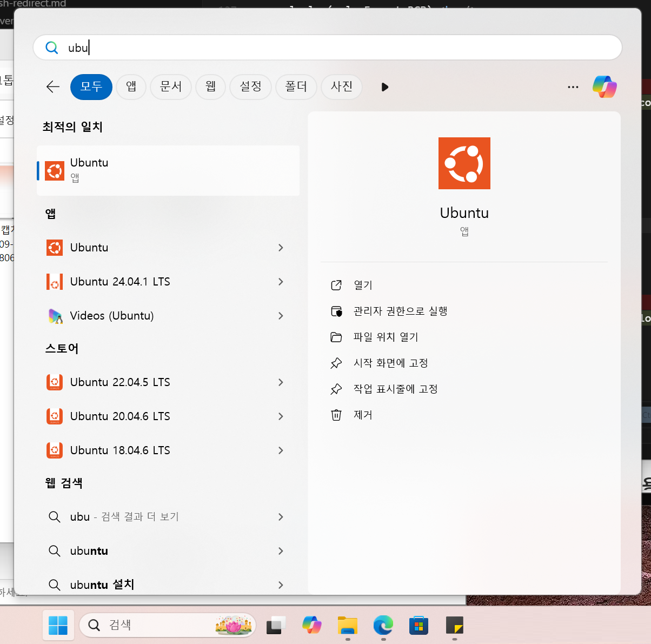
Task: Click the trash icon next to 제거
Action: pos(336,415)
